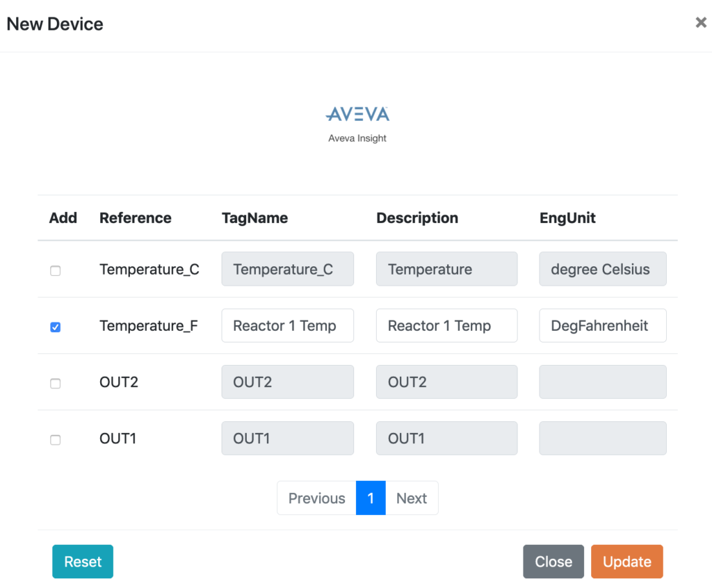
Task: Click the Temperature description field
Action: click(x=447, y=269)
